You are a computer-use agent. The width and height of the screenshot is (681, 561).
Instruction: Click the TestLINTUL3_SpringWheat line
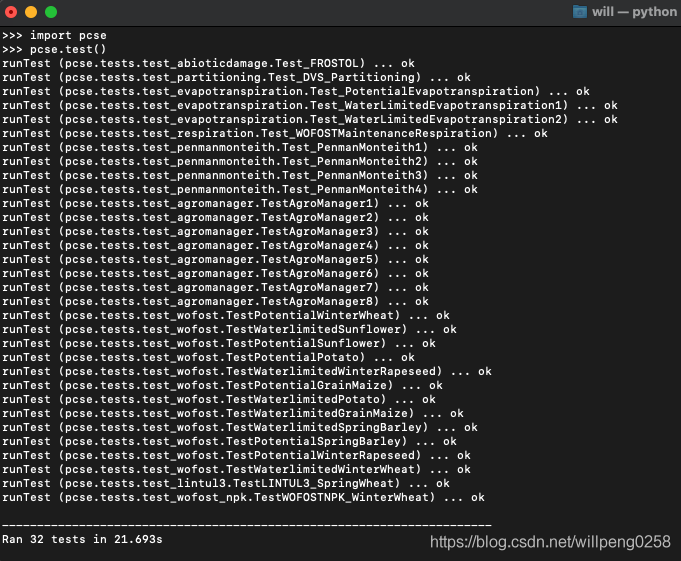tap(226, 483)
